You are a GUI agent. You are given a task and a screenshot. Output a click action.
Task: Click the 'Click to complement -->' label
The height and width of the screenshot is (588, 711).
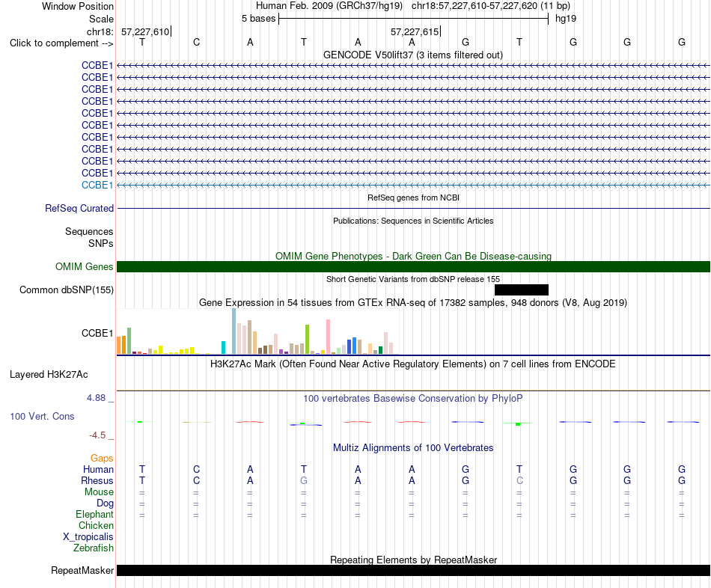pyautogui.click(x=61, y=43)
